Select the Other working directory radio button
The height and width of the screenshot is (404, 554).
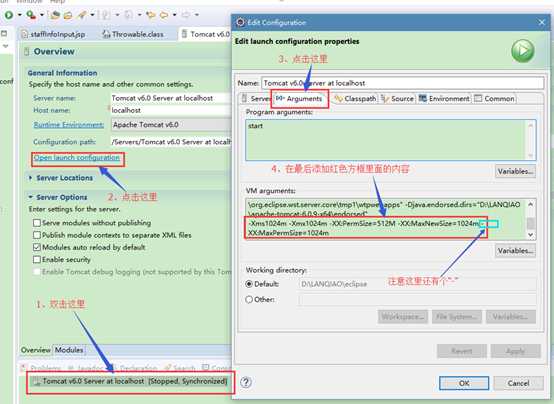click(249, 300)
